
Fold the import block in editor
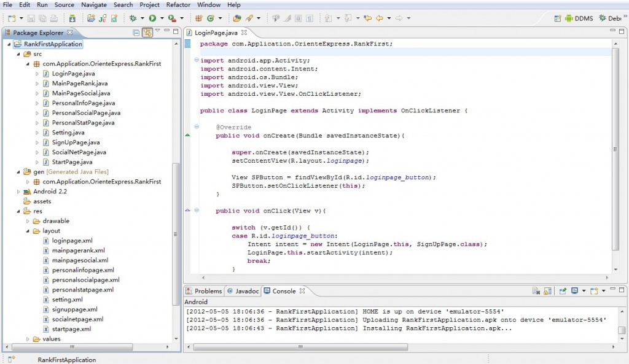(x=197, y=60)
